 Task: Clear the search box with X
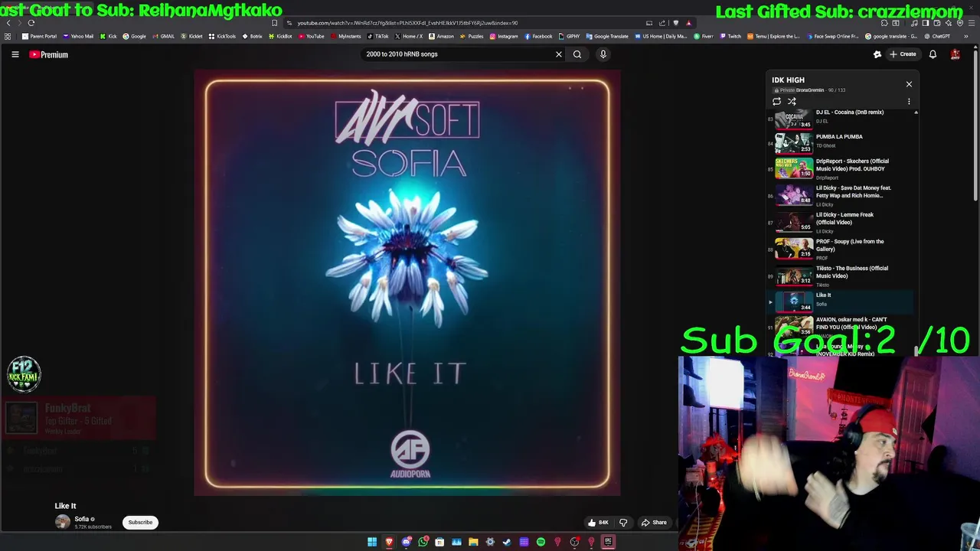(x=558, y=54)
